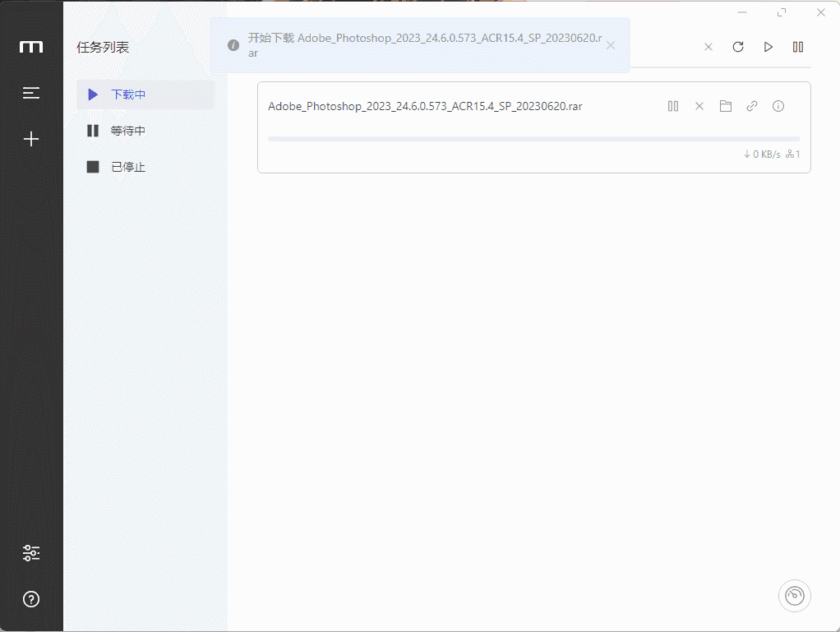
Task: Remove the Adobe_Photoshop rar task
Action: click(699, 106)
